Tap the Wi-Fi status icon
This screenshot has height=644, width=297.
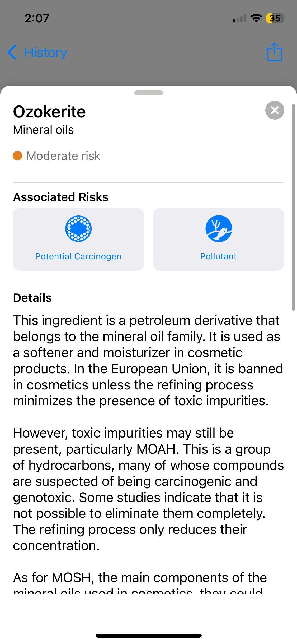click(x=256, y=18)
